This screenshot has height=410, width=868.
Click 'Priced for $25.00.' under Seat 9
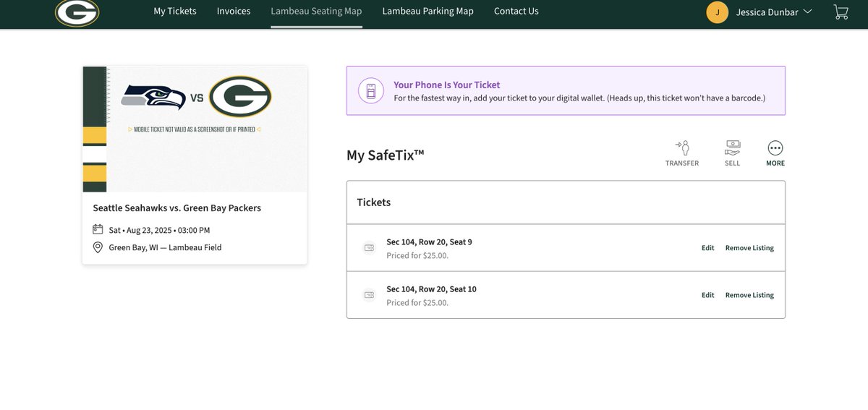click(x=417, y=256)
